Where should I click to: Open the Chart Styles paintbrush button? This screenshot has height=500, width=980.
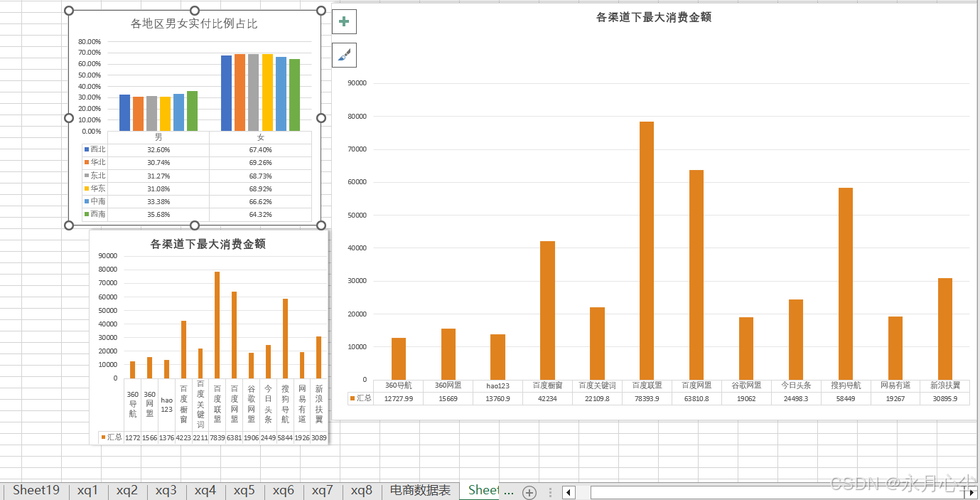344,55
